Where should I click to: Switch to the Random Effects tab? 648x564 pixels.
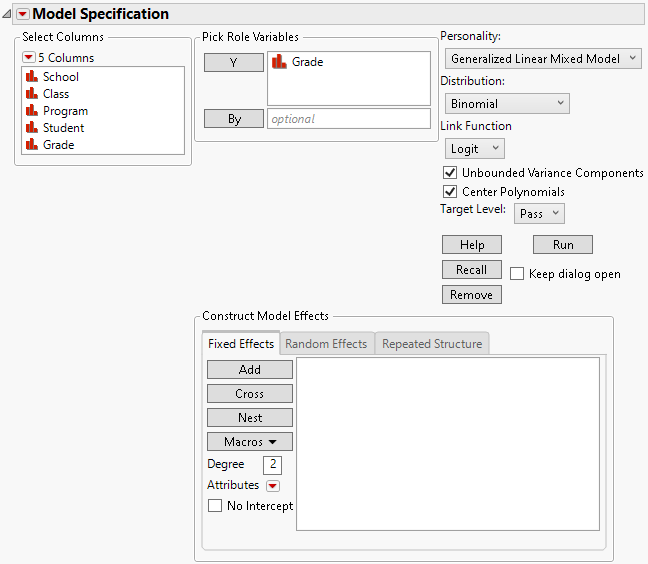click(326, 344)
